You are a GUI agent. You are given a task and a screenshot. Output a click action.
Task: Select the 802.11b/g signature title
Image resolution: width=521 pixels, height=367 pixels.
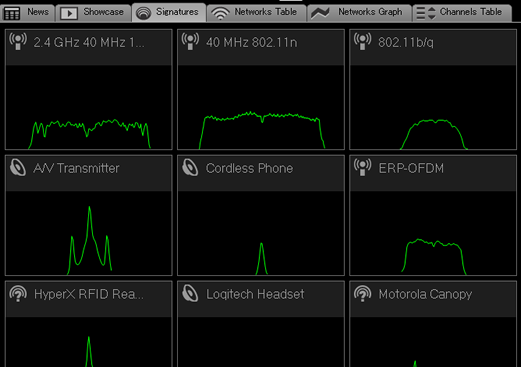(x=406, y=43)
